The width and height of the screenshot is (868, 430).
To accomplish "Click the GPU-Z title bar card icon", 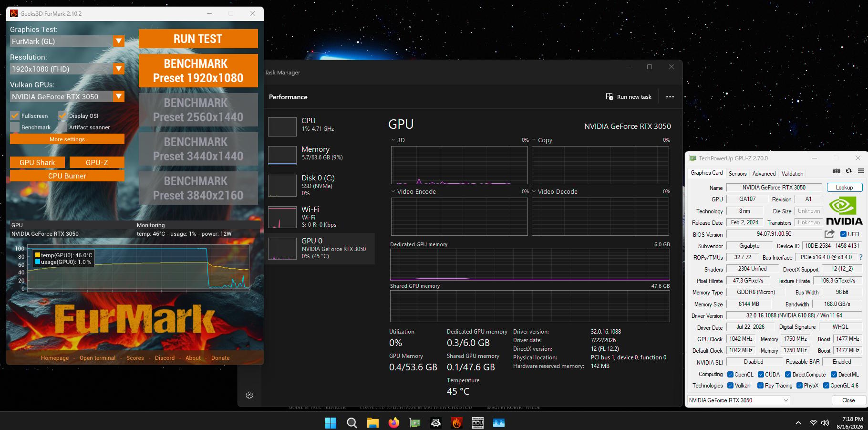I will [x=693, y=158].
